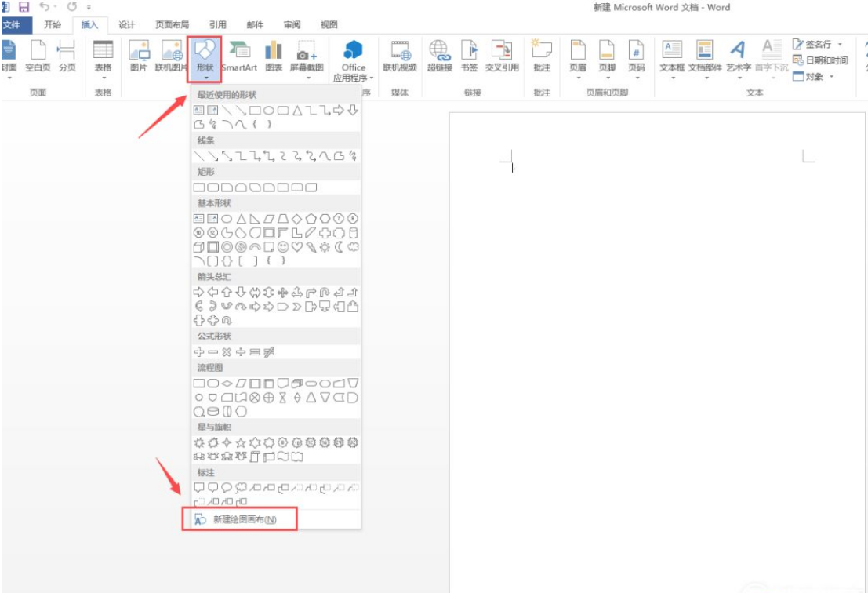Open 交叉引用 cross-reference
Viewport: 868px width, 593px height.
tap(502, 57)
